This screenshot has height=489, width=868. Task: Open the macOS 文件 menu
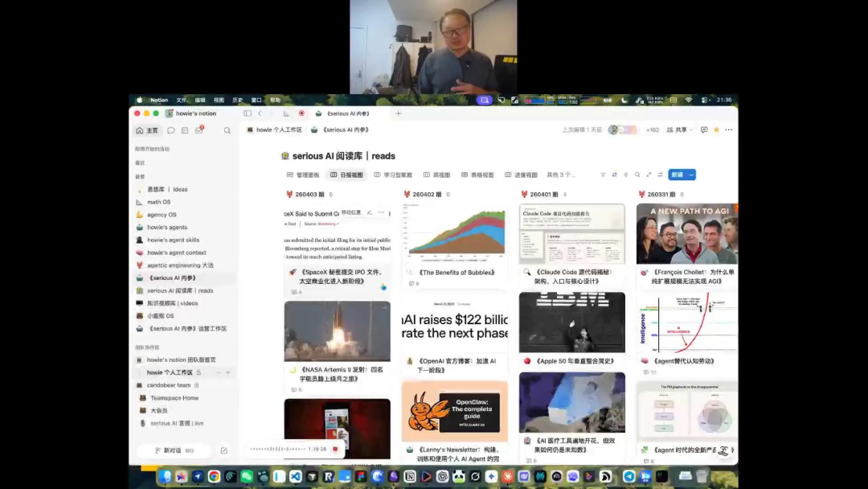(x=182, y=101)
